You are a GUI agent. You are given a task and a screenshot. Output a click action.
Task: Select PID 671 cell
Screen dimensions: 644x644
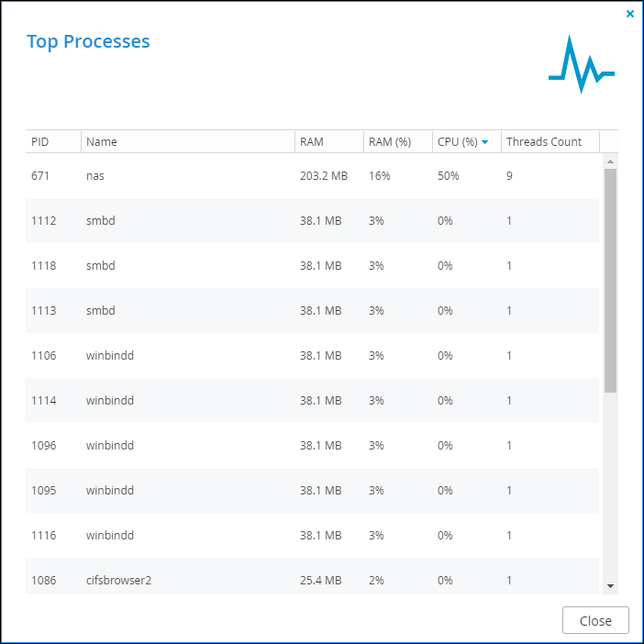pyautogui.click(x=40, y=176)
